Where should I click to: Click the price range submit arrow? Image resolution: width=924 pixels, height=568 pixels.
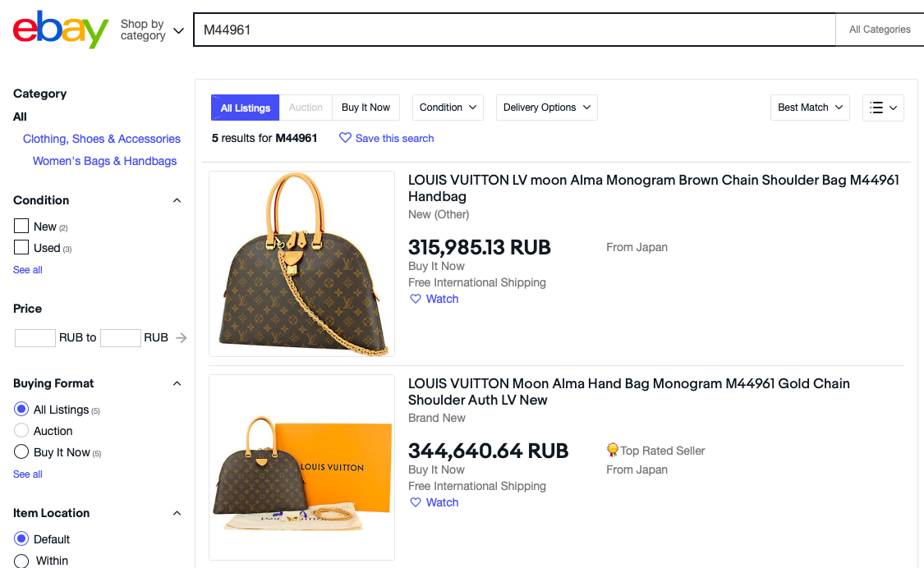point(182,337)
